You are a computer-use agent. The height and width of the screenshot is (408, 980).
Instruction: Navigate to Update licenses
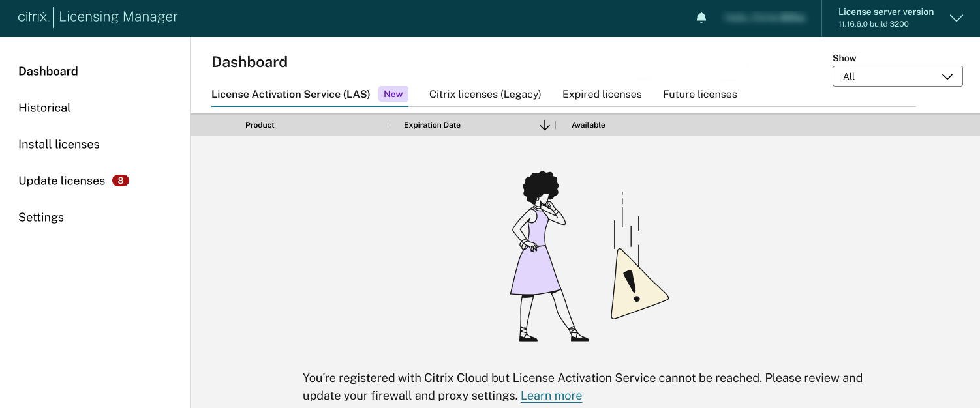pos(61,181)
